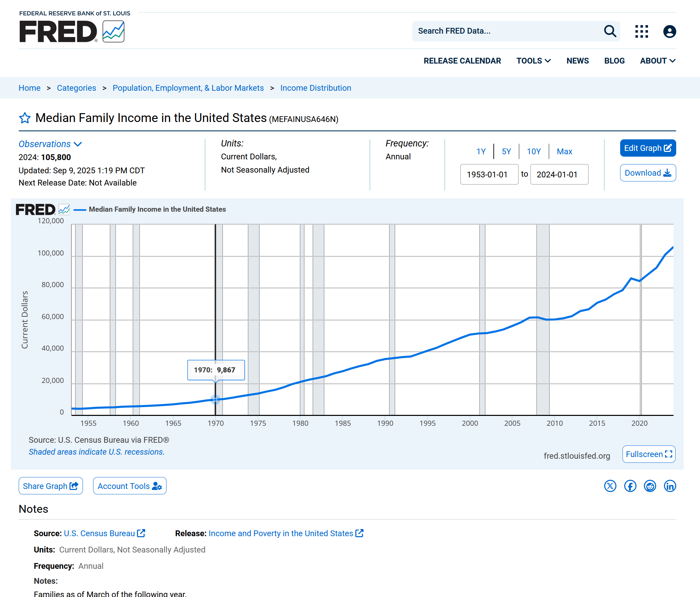
Task: Share graph on Facebook icon
Action: [x=630, y=486]
